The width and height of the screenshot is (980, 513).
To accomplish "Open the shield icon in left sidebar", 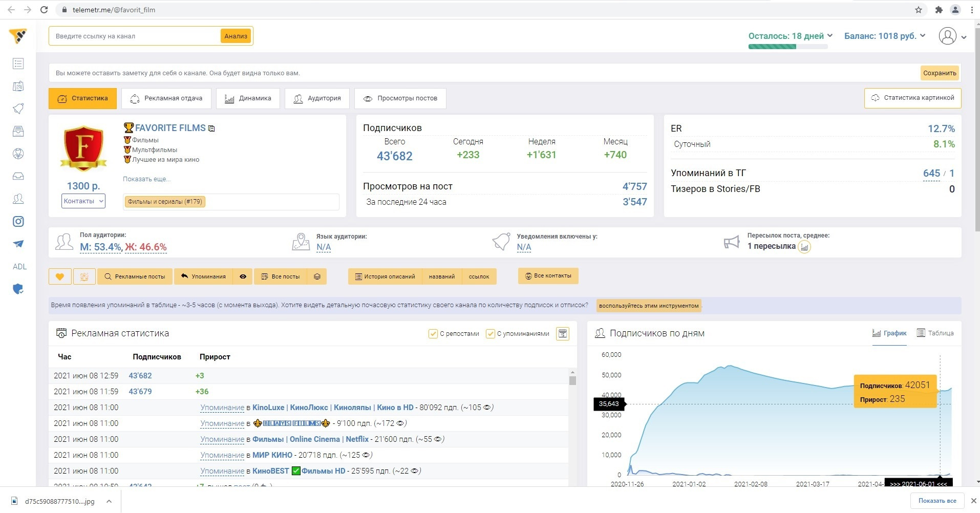I will coord(18,289).
